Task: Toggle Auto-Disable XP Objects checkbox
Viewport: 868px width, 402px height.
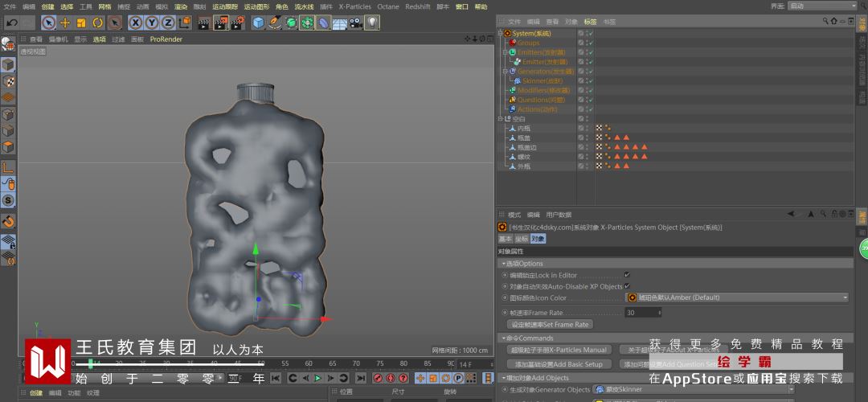Action: coord(627,286)
